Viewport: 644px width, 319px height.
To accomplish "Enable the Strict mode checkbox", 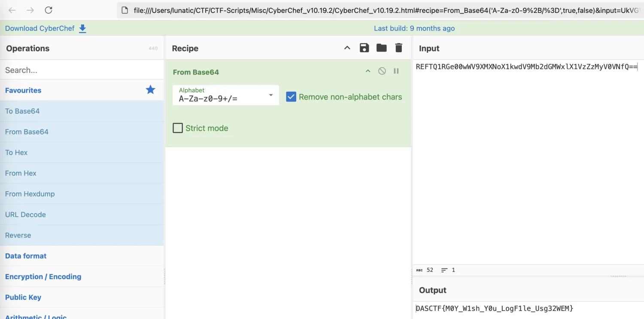I will [x=178, y=128].
